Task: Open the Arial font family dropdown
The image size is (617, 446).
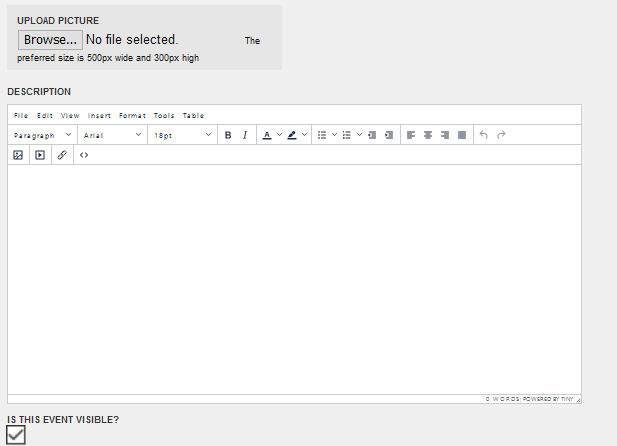Action: tap(112, 135)
